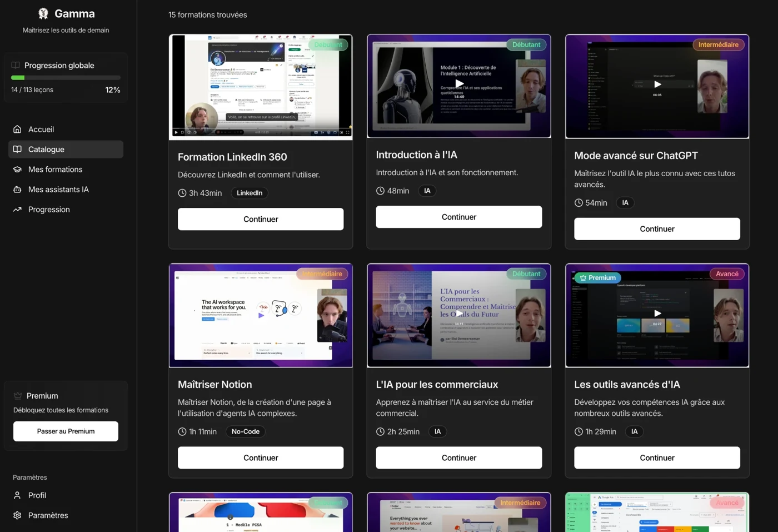Screen dimensions: 778x532
Task: Click the LinkedIn tag on first course
Action: click(250, 193)
